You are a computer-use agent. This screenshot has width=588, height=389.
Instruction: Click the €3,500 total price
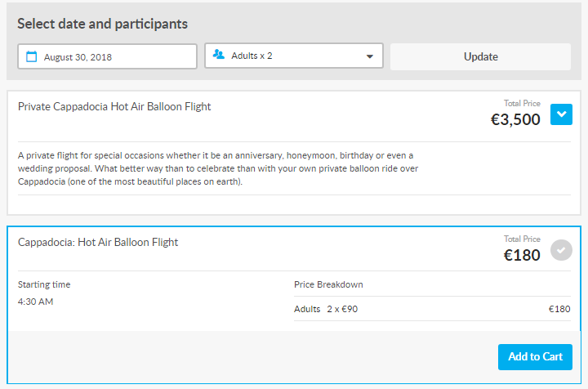tap(515, 119)
